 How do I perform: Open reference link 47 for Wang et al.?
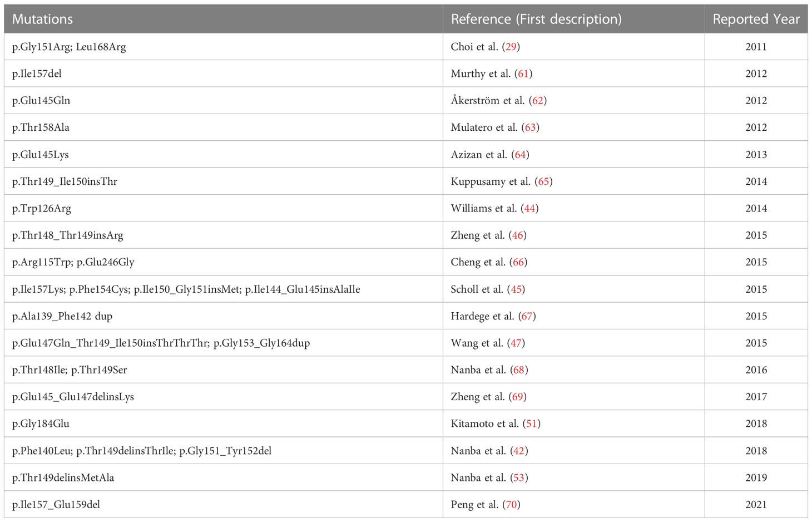pyautogui.click(x=516, y=343)
